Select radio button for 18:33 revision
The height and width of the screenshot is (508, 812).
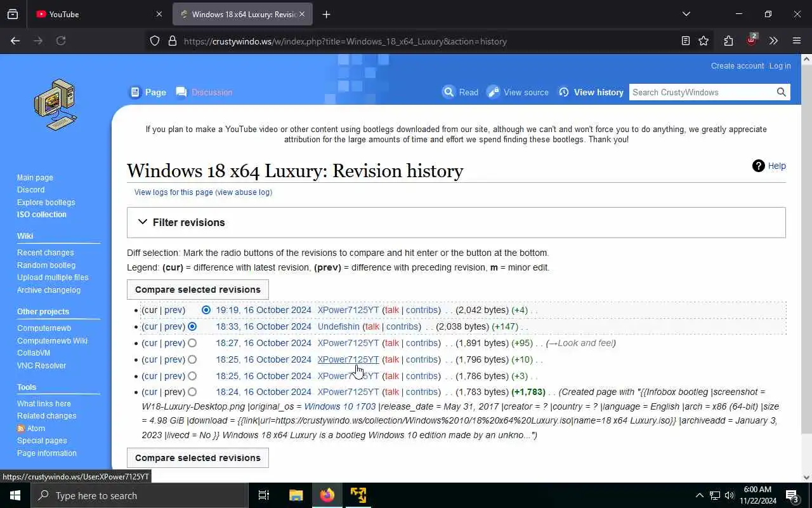click(192, 326)
